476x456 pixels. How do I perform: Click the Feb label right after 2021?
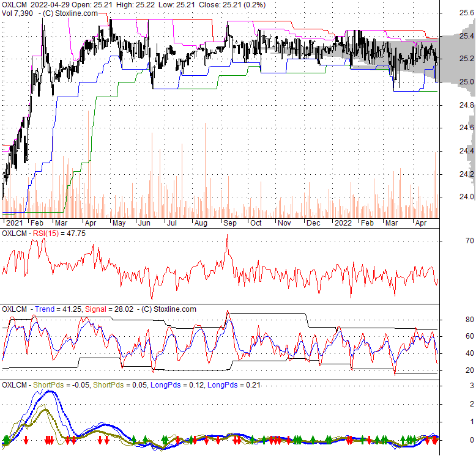click(x=37, y=223)
